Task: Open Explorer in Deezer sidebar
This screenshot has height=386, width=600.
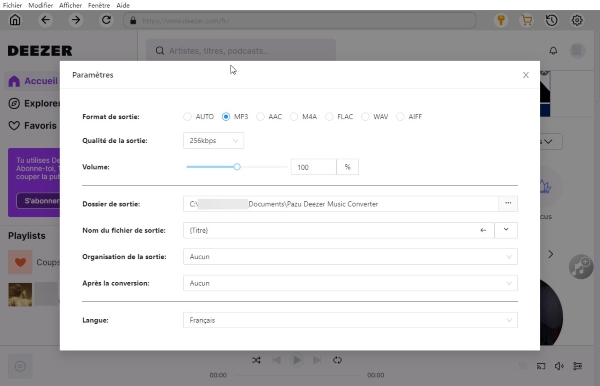Action: pyautogui.click(x=34, y=103)
